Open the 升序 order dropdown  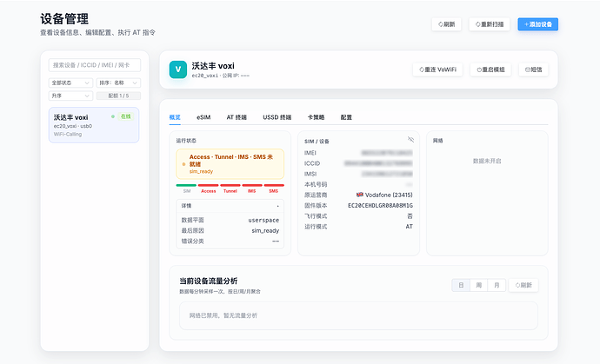(70, 96)
